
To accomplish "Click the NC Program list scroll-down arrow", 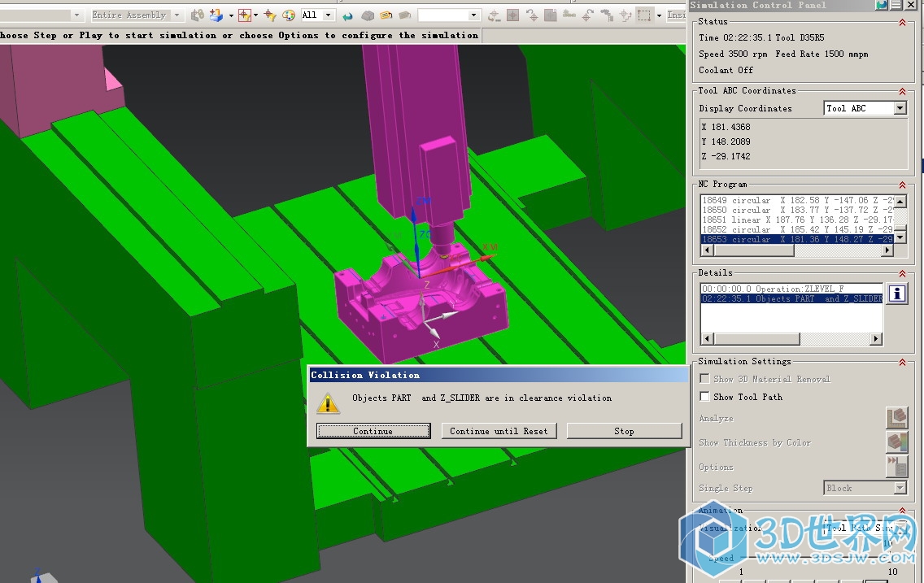I will pos(900,238).
